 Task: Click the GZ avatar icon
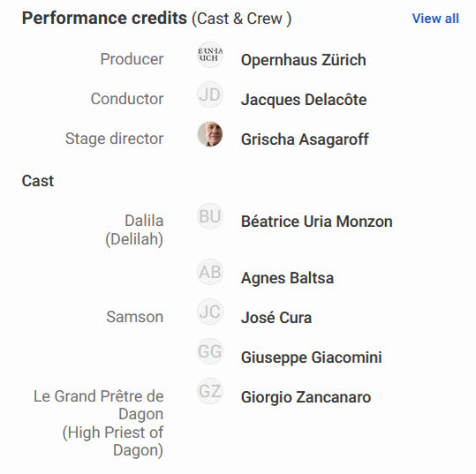(x=210, y=391)
